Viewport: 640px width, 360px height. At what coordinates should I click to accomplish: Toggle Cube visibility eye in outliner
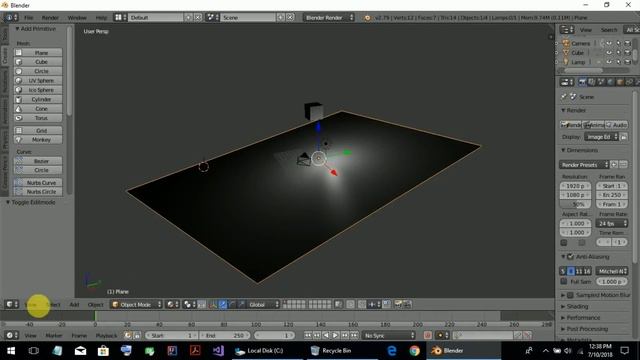[609, 53]
